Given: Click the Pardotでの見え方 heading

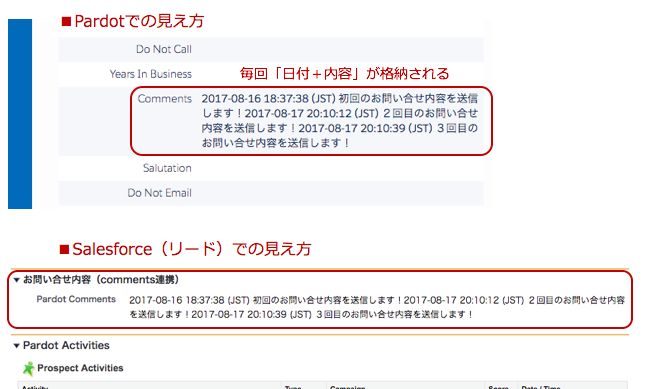Looking at the screenshot, I should [133, 21].
